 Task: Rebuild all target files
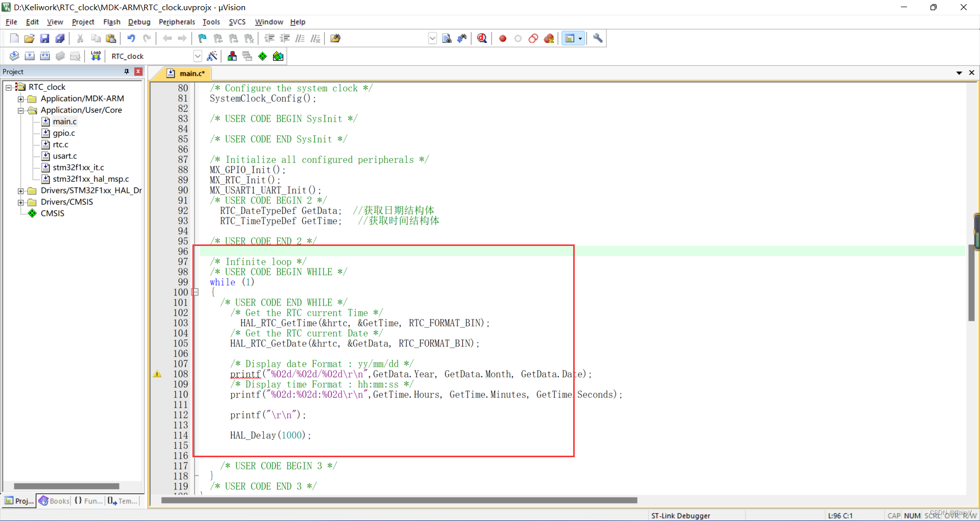[x=45, y=56]
